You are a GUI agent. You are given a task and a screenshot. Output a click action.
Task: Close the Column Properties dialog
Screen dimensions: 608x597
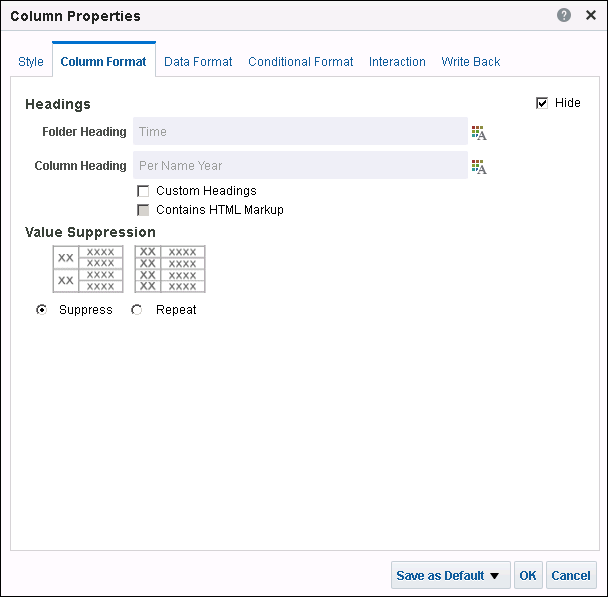tap(587, 16)
